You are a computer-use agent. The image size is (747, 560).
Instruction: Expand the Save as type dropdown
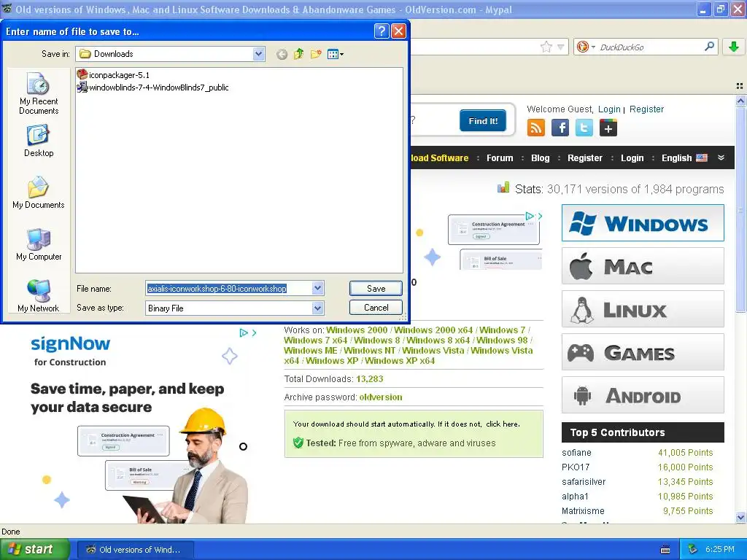318,308
